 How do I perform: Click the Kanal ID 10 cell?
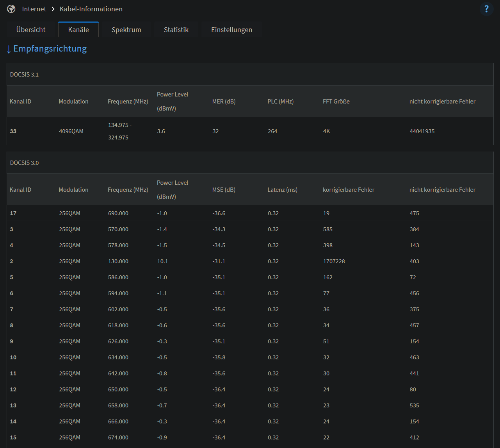(13, 357)
